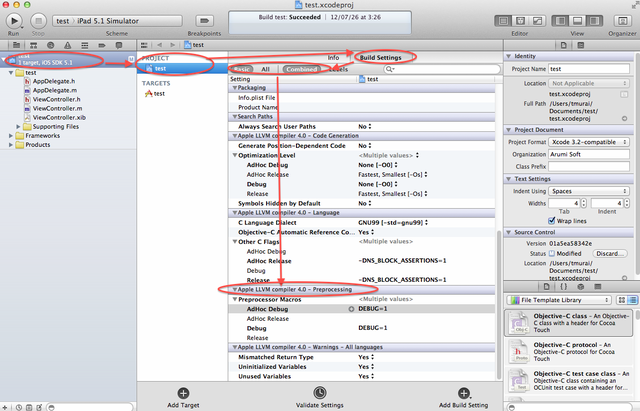The height and width of the screenshot is (411, 640).
Task: Click the Add Target plus icon
Action: click(183, 393)
